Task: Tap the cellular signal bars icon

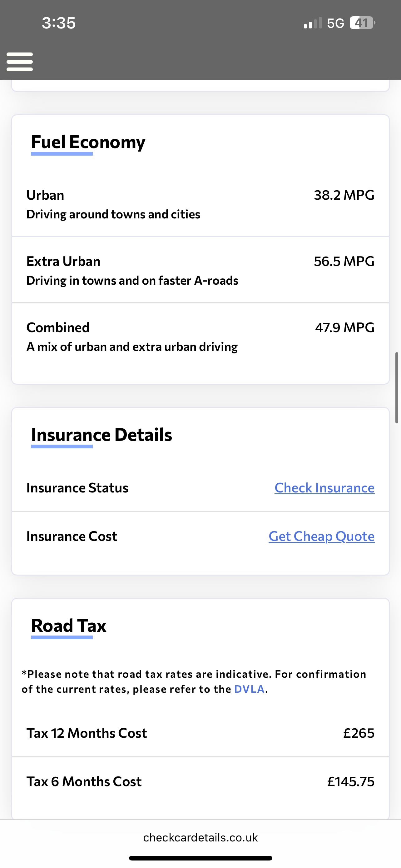Action: tap(312, 23)
